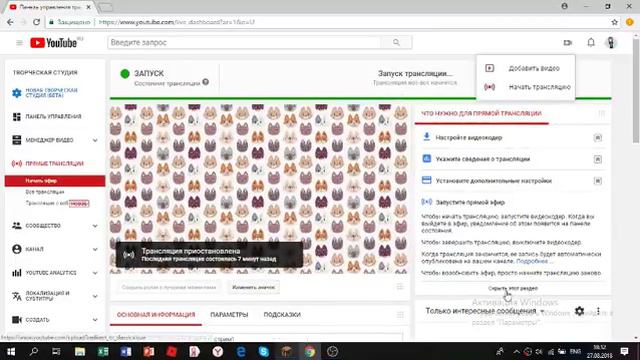Click 'Скрыть этот раздел' link

[x=513, y=288]
